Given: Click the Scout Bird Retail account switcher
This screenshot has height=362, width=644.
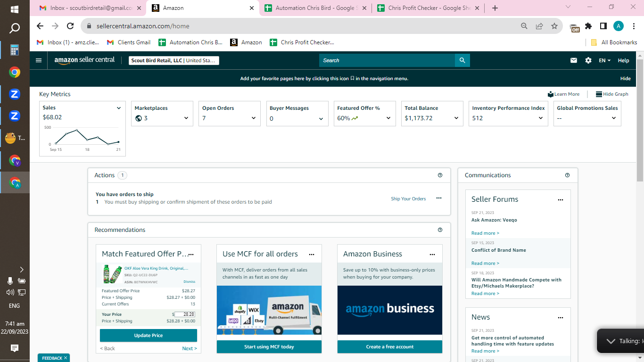Looking at the screenshot, I should click(174, 60).
